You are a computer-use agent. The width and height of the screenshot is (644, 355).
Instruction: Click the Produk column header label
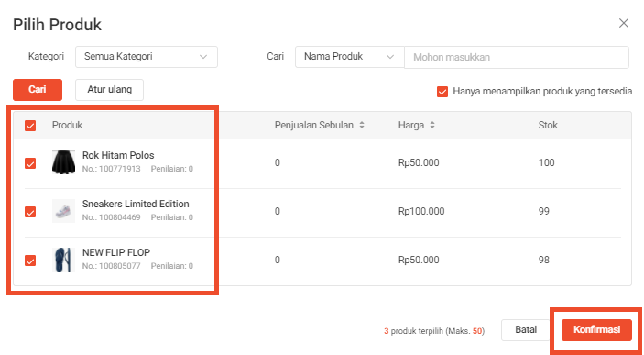(x=68, y=125)
